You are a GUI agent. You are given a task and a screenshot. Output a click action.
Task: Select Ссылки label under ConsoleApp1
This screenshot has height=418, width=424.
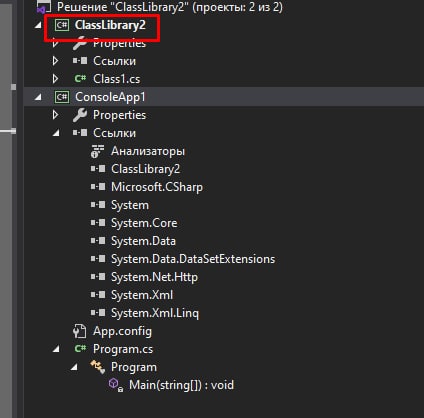(114, 133)
